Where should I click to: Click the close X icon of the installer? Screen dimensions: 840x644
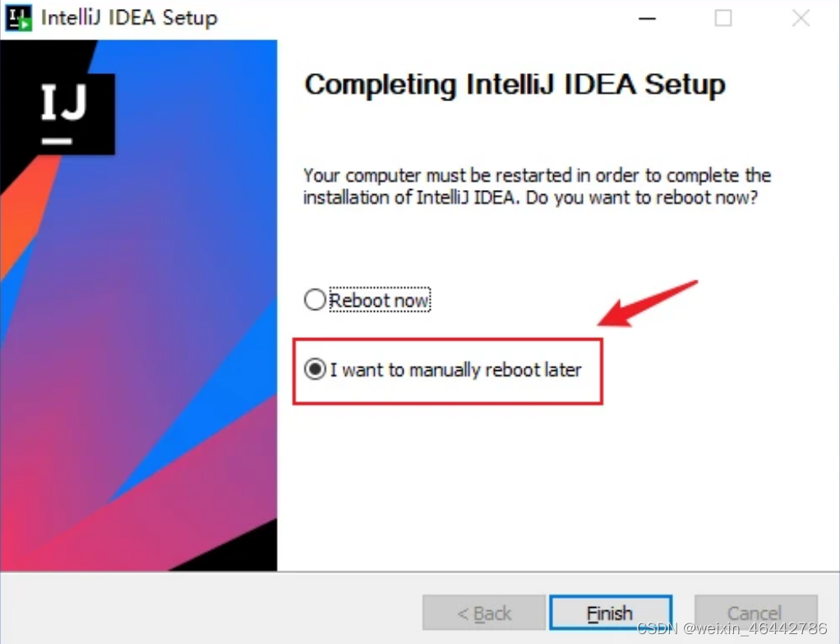(801, 18)
